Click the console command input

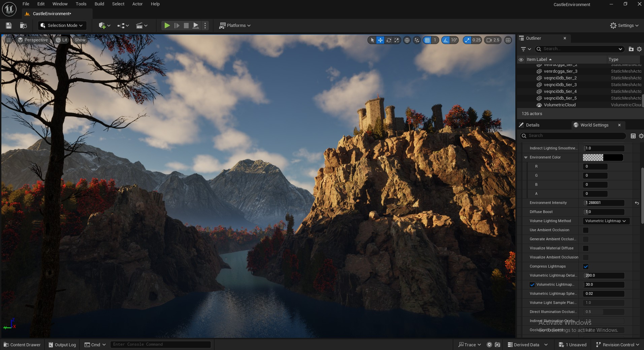click(x=160, y=344)
